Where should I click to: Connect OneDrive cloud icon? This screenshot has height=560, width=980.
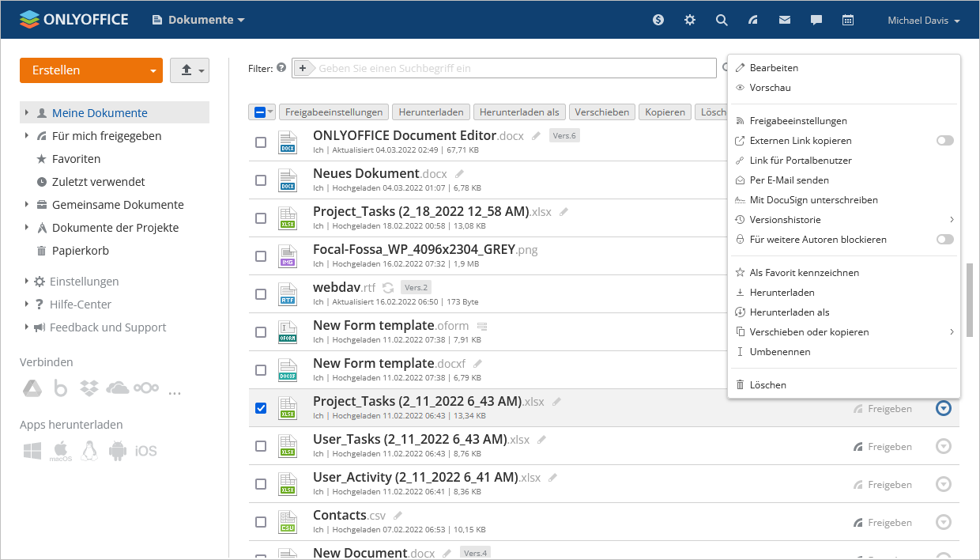117,388
